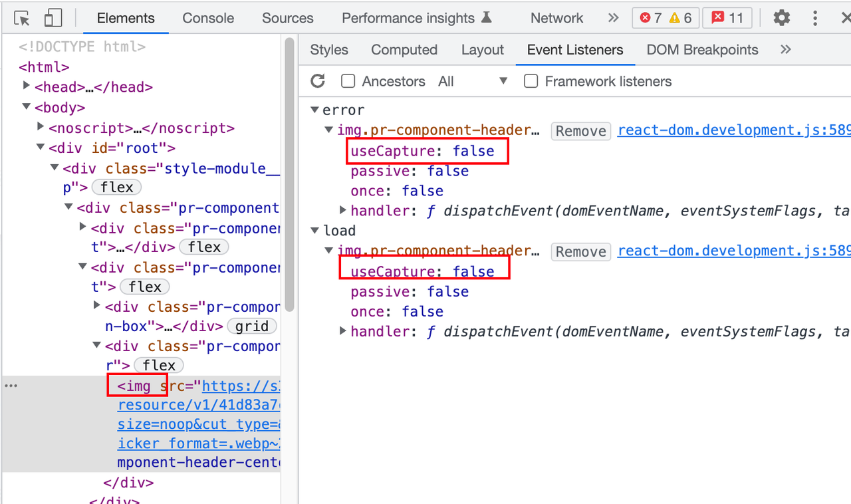851x504 pixels.
Task: Click the flex badge above the img
Action: coord(159,366)
